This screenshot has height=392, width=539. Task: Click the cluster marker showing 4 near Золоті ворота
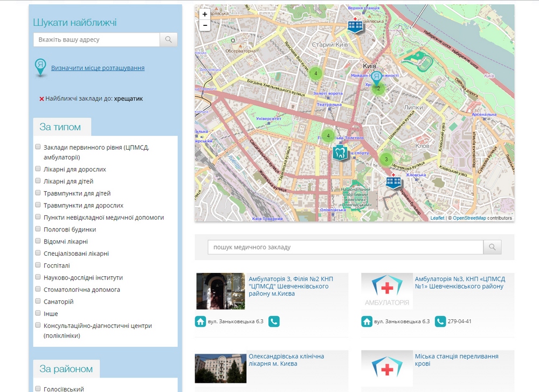tap(315, 73)
